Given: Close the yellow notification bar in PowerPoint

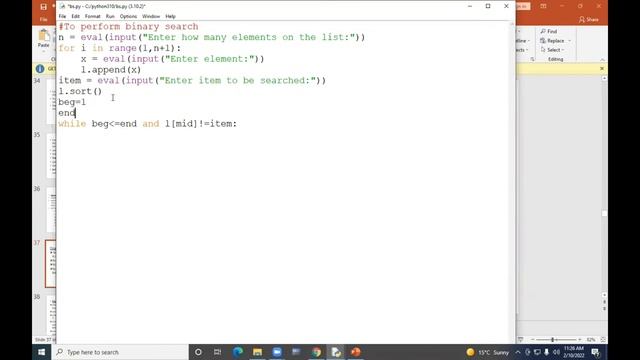Looking at the screenshot, I should tap(602, 69).
